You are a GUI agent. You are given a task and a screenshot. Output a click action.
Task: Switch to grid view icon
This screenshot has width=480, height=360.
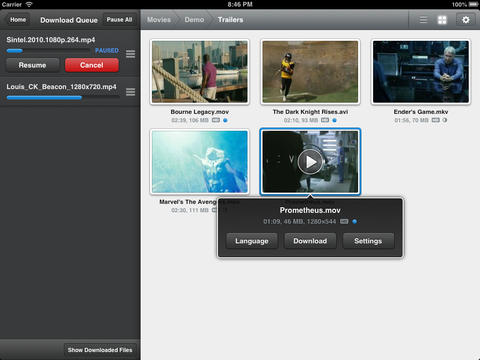pos(442,20)
